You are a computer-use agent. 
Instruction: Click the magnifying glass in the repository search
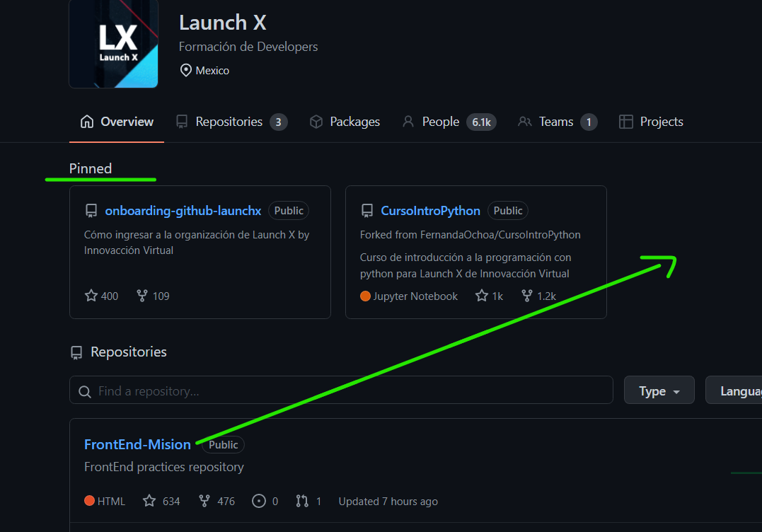click(x=85, y=390)
